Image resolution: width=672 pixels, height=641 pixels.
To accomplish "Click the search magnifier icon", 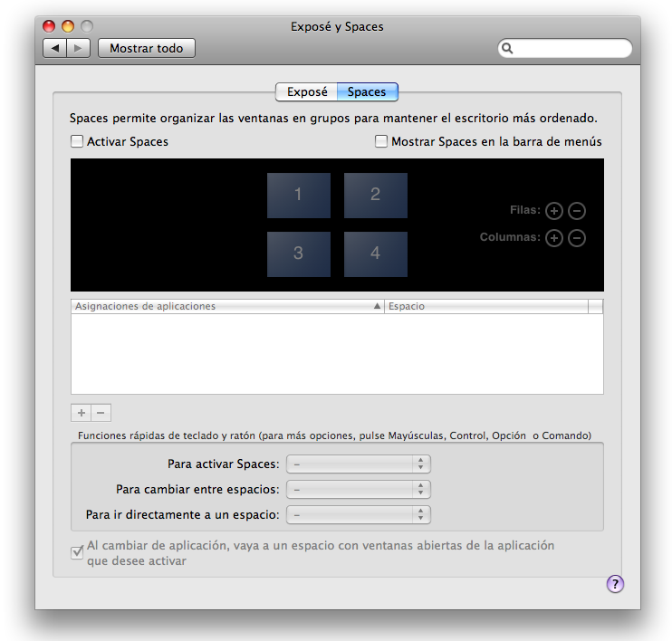I will (x=507, y=48).
